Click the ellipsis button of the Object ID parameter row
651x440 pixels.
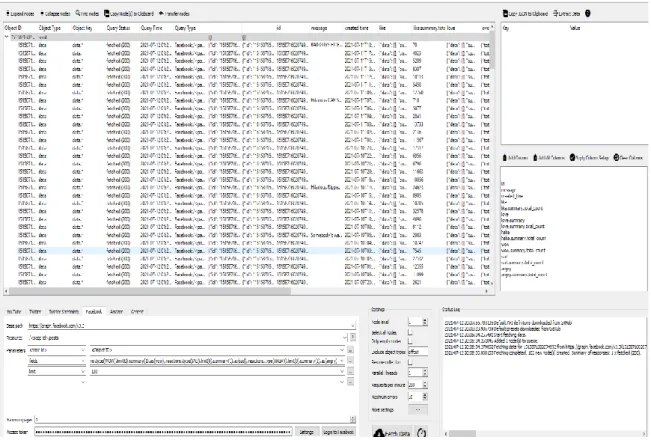pyautogui.click(x=350, y=350)
